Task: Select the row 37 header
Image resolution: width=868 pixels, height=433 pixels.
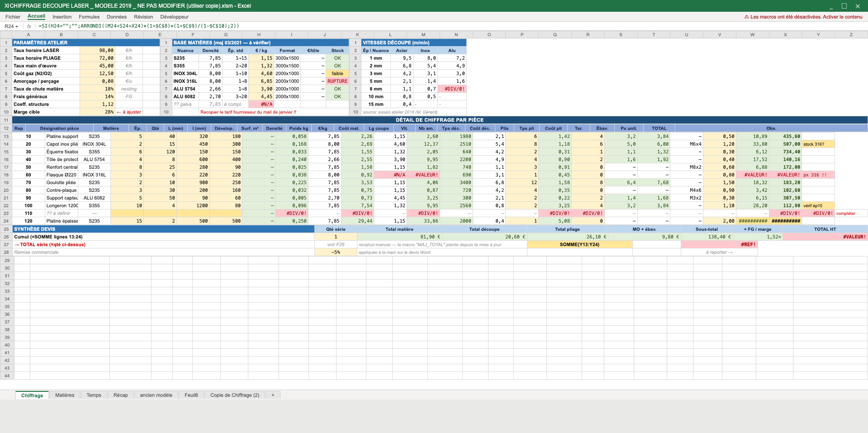Action: (7, 322)
